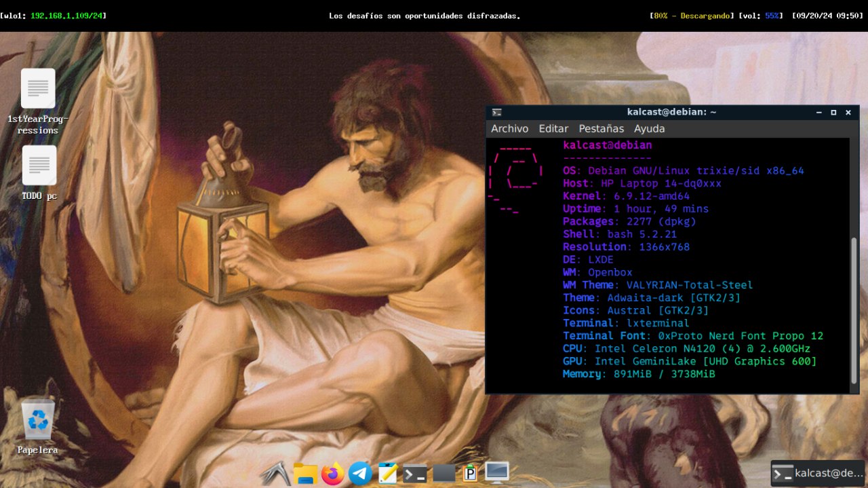Click the vol: 55% volume indicator
This screenshot has width=868, height=488.
[762, 15]
